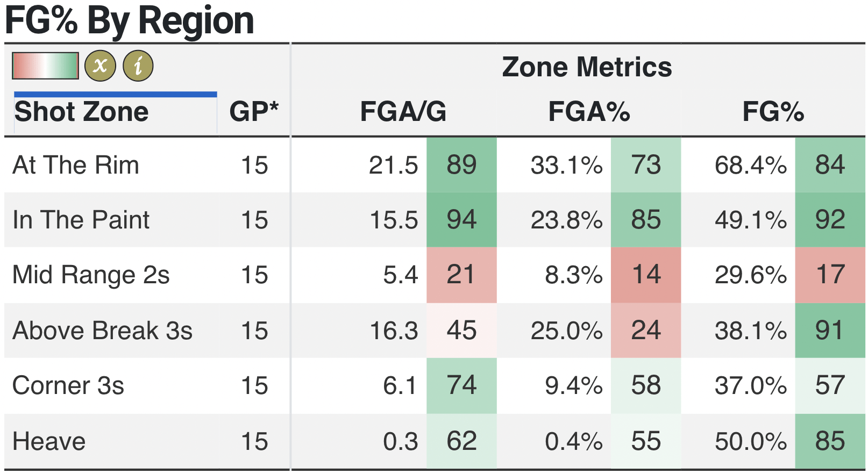The image size is (868, 473).
Task: Click the round x icon button
Action: [x=100, y=66]
